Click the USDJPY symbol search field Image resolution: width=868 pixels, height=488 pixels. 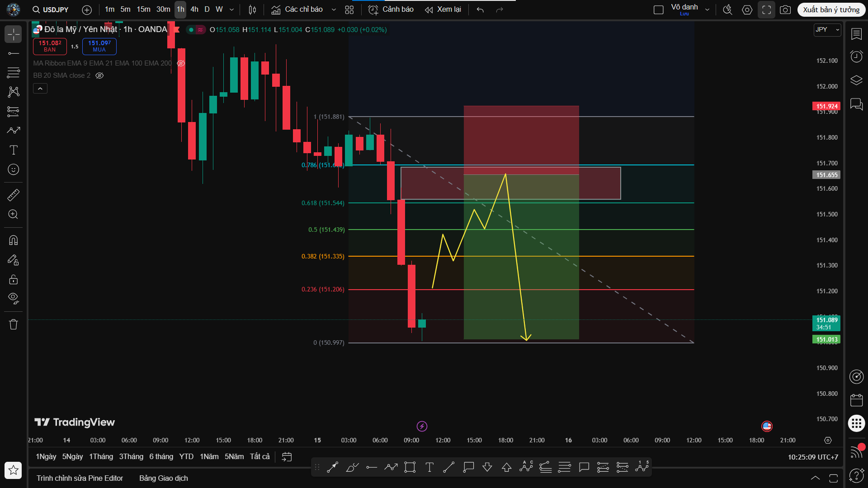(x=51, y=9)
